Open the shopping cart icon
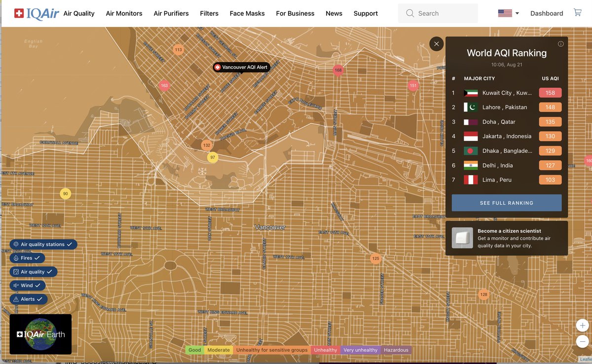The height and width of the screenshot is (364, 592). coord(577,13)
